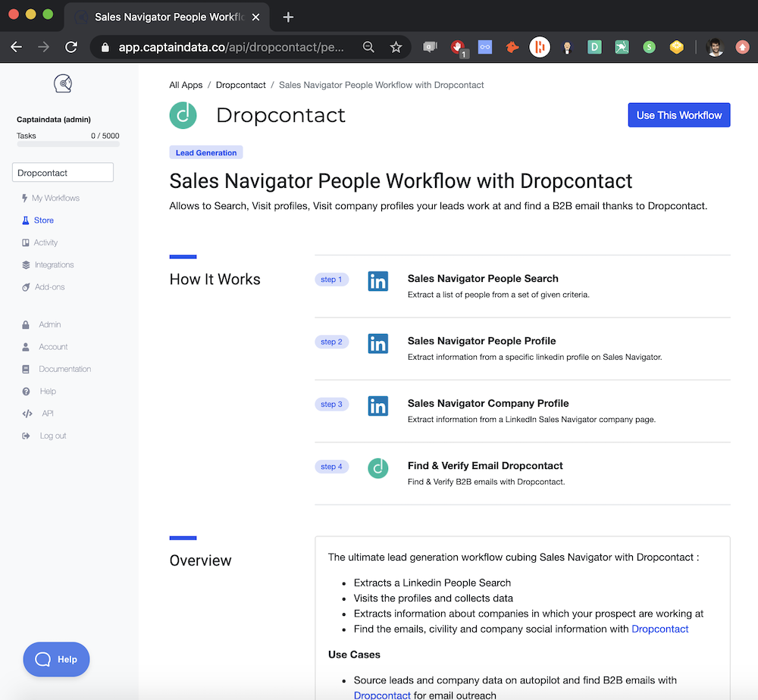Open the blue Help chat bubble button
Screen dimensions: 758x700
57,659
